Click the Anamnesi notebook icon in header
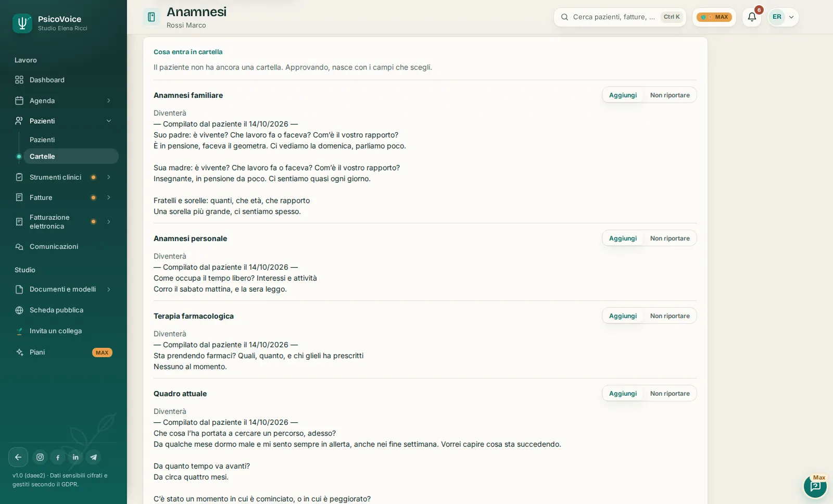 [x=152, y=17]
